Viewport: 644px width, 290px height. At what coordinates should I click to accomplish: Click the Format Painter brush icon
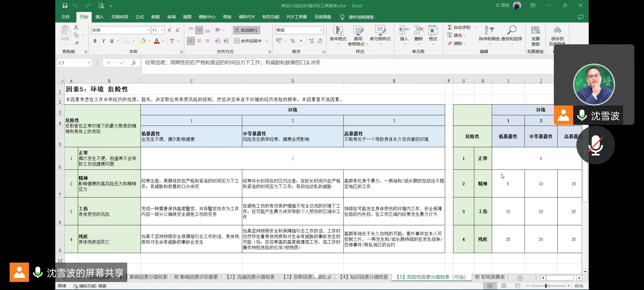[76, 43]
